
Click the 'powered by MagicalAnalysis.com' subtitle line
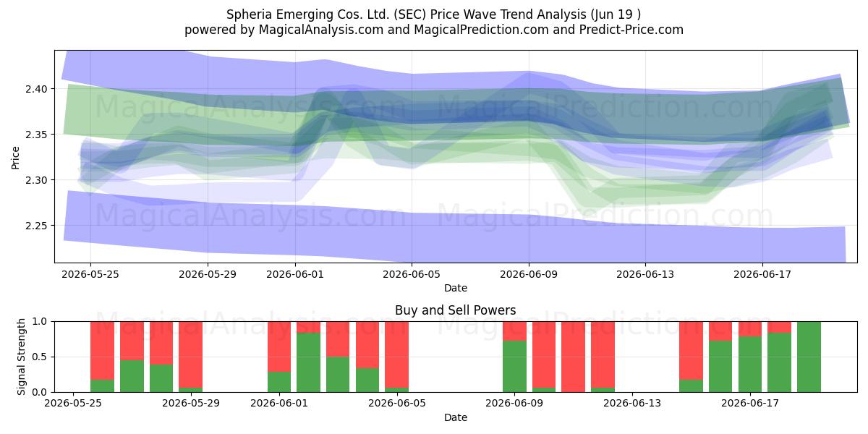pyautogui.click(x=434, y=30)
